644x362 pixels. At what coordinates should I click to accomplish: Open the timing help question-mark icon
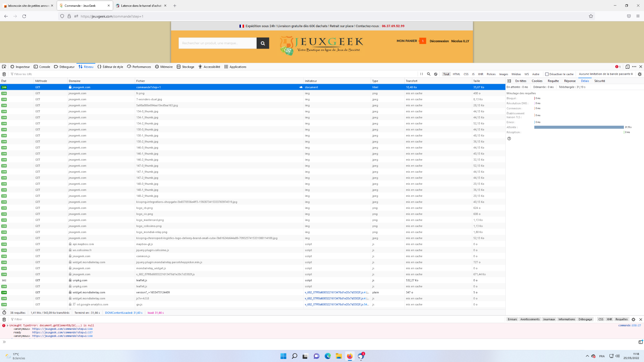pos(509,138)
